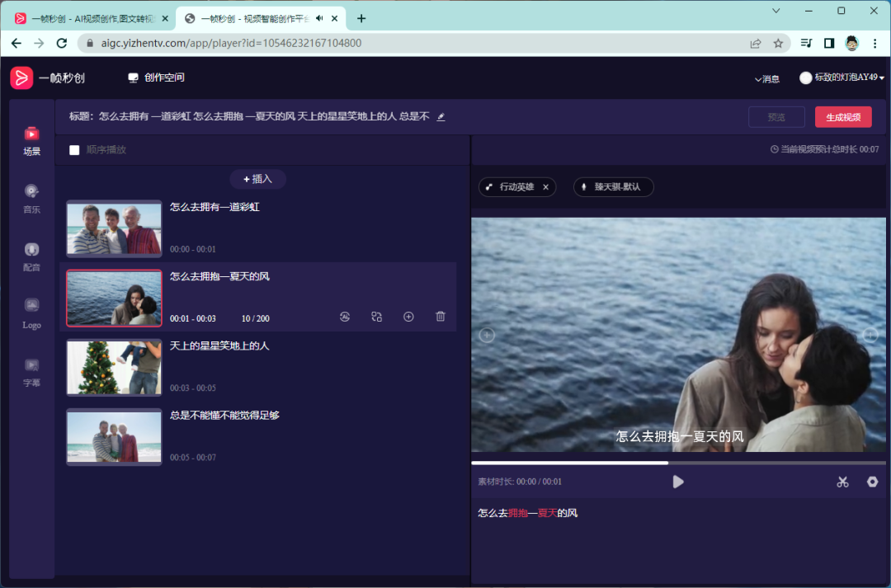Click the 插入 insert button
The height and width of the screenshot is (588, 891).
pyautogui.click(x=257, y=179)
